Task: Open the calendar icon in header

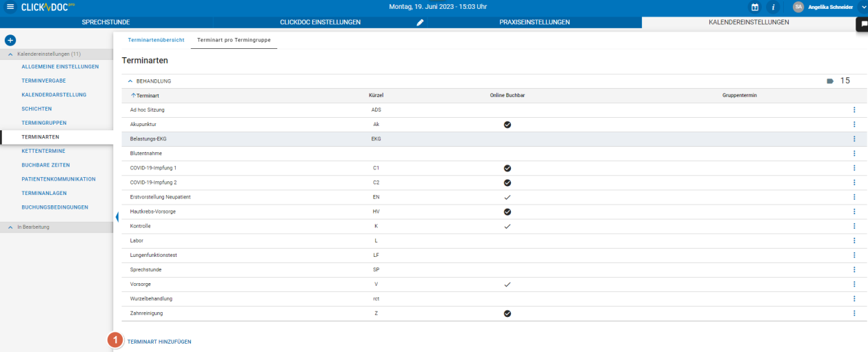Action: 755,7
